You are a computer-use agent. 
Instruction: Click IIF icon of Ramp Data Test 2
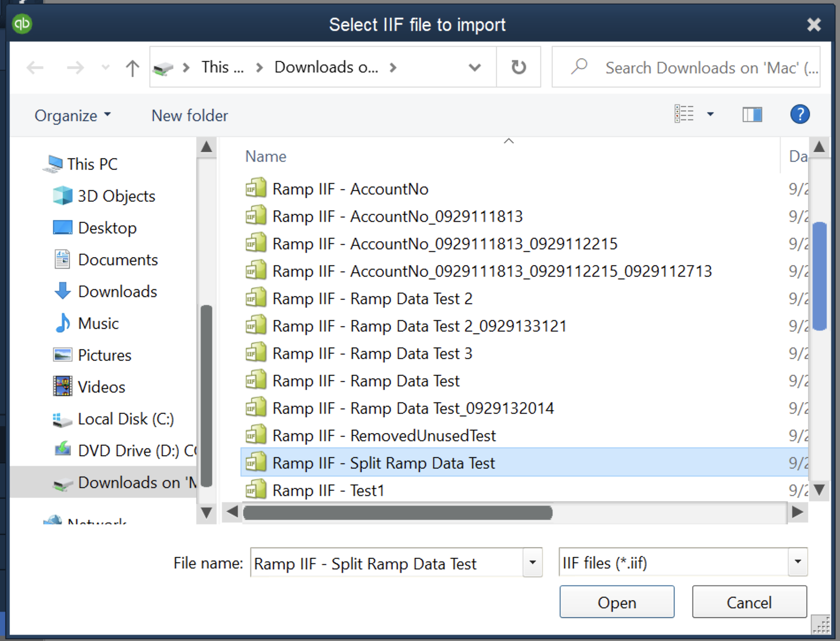(x=256, y=298)
